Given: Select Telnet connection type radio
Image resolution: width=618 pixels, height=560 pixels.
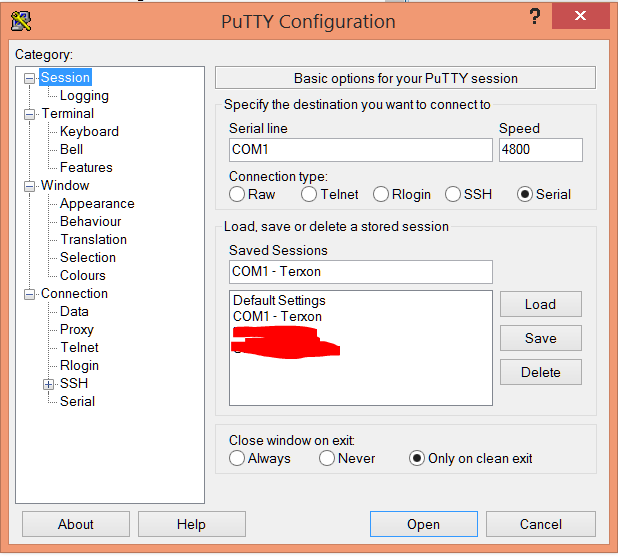Looking at the screenshot, I should [x=309, y=194].
